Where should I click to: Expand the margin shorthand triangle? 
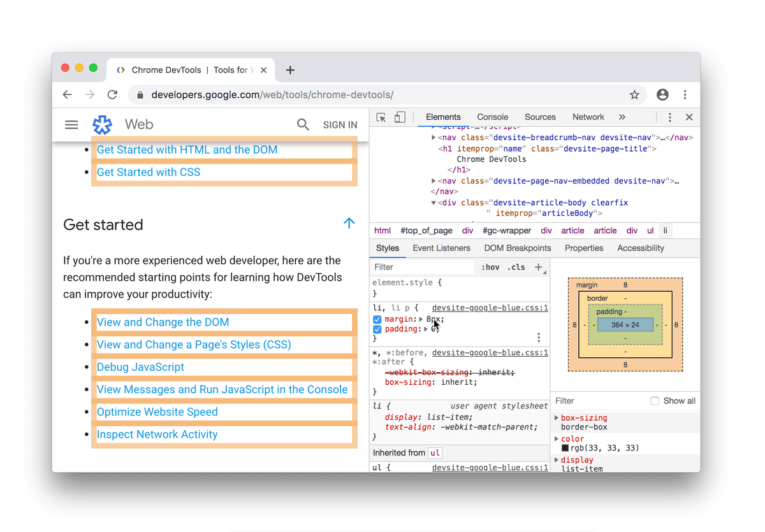click(421, 319)
